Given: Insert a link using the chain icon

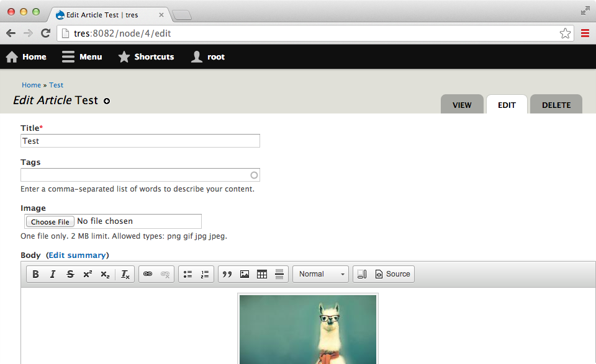Looking at the screenshot, I should point(148,273).
